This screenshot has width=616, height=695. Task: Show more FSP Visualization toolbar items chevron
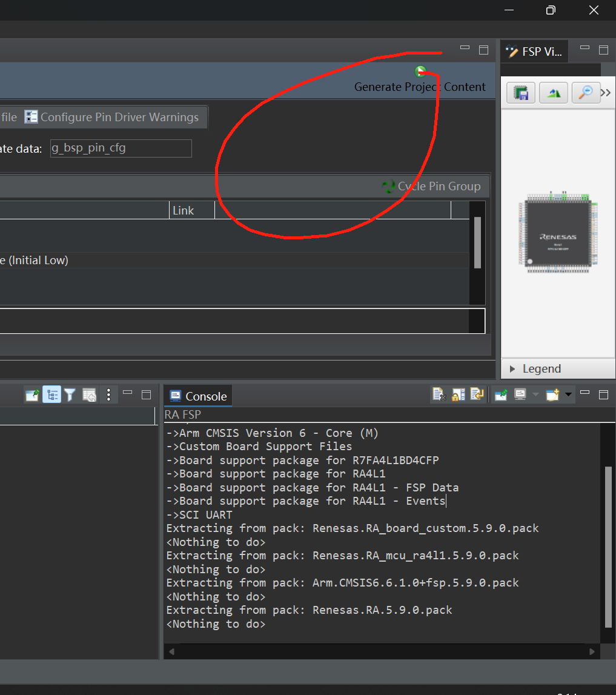click(606, 93)
